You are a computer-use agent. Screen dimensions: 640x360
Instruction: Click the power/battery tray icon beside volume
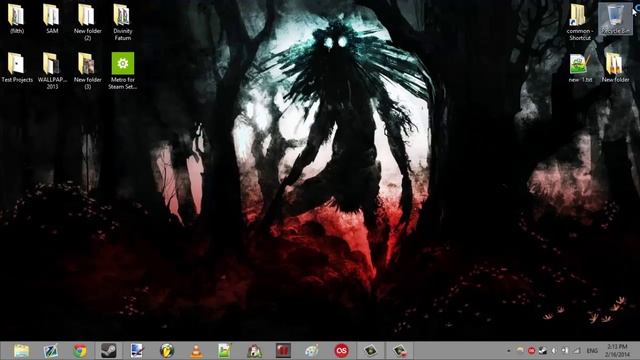565,351
